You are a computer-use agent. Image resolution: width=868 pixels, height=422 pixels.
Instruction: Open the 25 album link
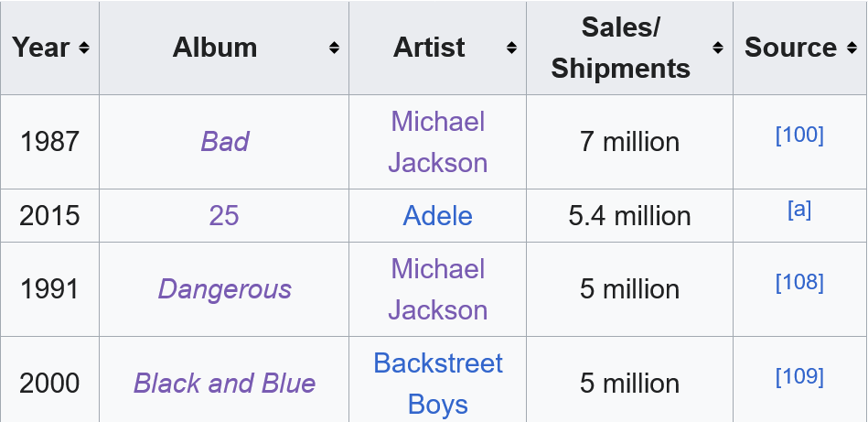click(224, 216)
